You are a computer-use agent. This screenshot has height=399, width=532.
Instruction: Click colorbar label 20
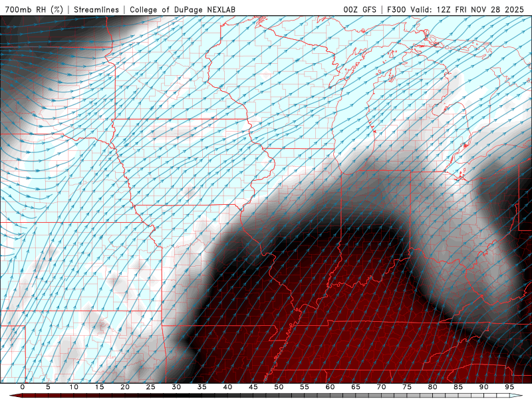pos(125,387)
